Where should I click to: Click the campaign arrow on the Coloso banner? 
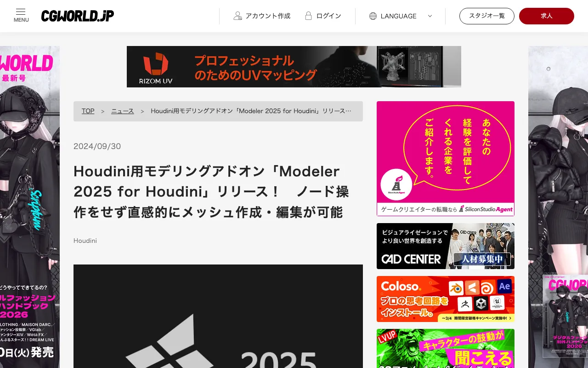509,318
